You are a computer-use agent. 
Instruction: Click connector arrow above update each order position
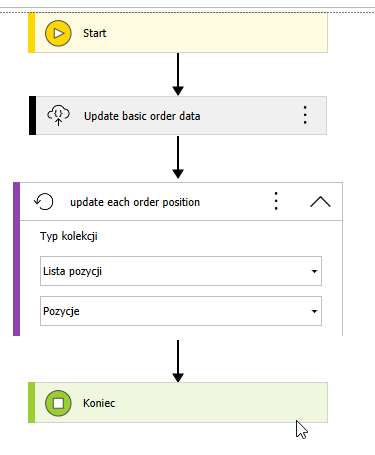click(x=178, y=157)
